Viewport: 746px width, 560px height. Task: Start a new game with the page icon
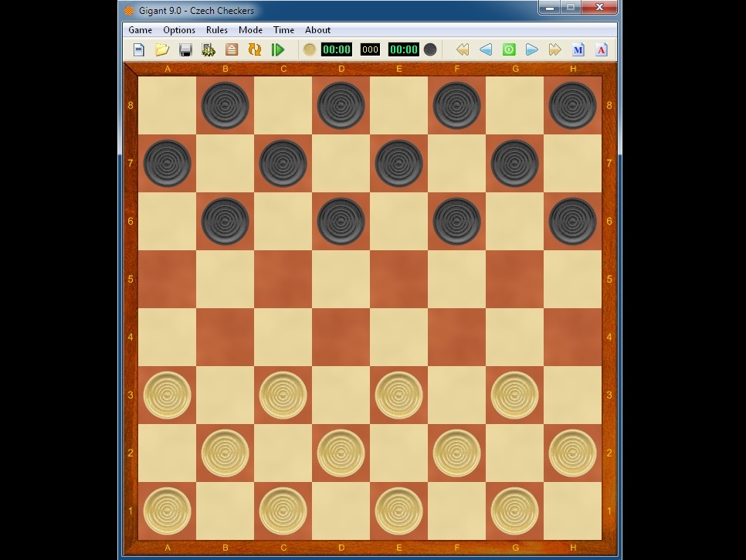tap(138, 49)
